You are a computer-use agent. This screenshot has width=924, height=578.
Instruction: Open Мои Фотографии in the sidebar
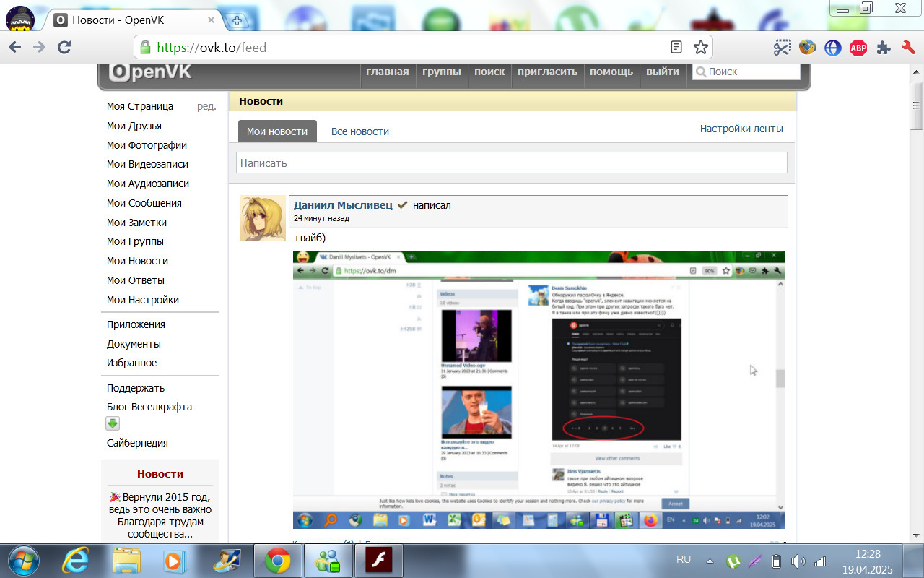point(147,145)
